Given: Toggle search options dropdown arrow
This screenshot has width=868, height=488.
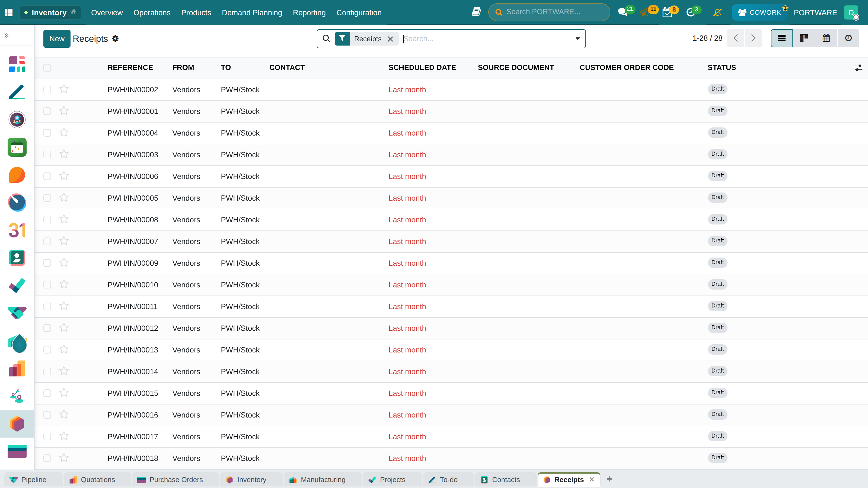Looking at the screenshot, I should [x=577, y=39].
